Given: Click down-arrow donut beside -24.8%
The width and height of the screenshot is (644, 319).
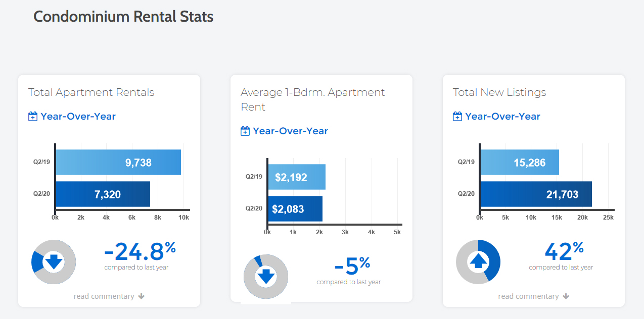Looking at the screenshot, I should click(54, 262).
